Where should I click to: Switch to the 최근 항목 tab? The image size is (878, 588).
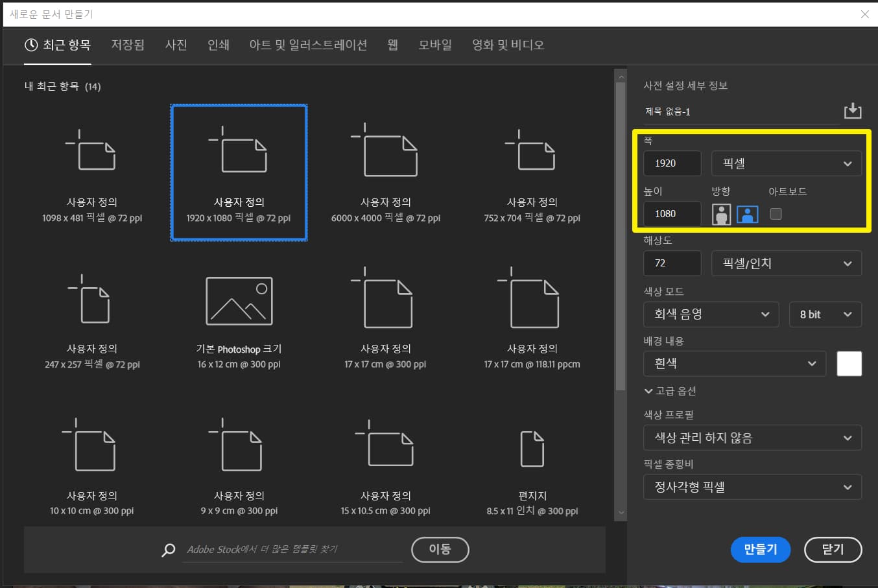[x=58, y=45]
